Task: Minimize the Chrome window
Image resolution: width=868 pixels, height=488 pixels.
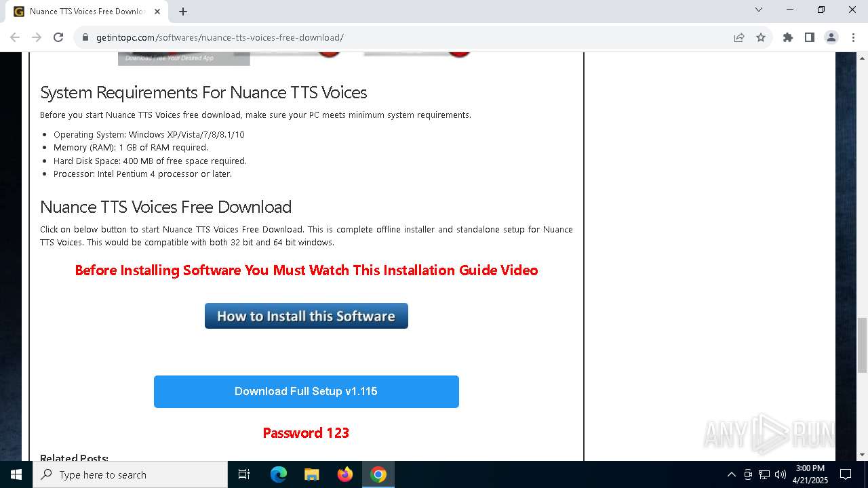Action: pos(790,9)
